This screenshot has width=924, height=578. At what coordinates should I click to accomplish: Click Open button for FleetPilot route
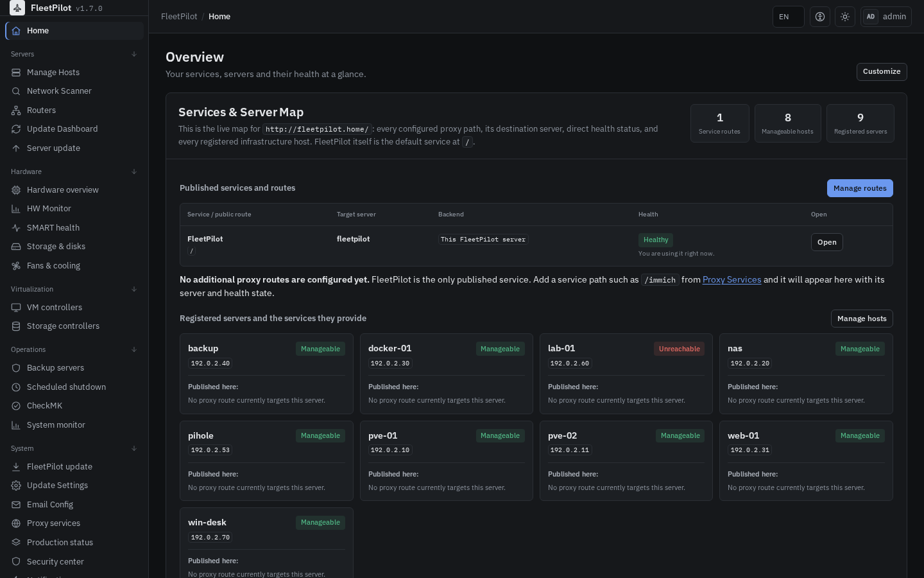click(x=827, y=242)
